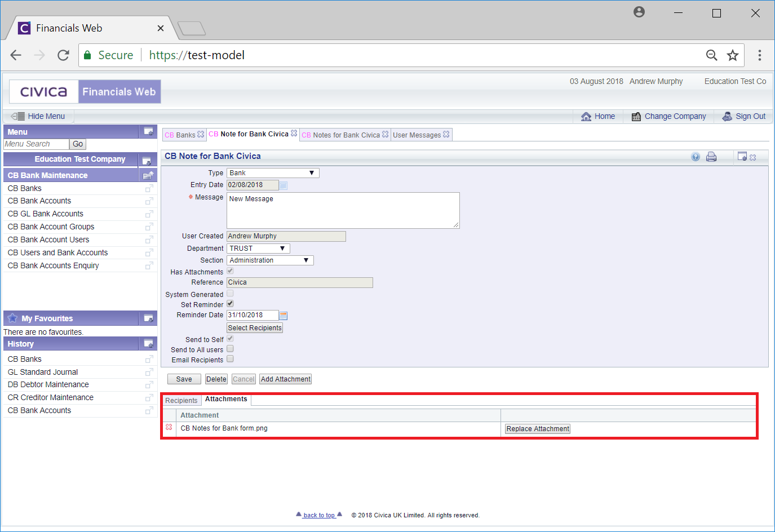Open CB Bank Account Users new window icon
This screenshot has width=775, height=532.
[x=149, y=240]
